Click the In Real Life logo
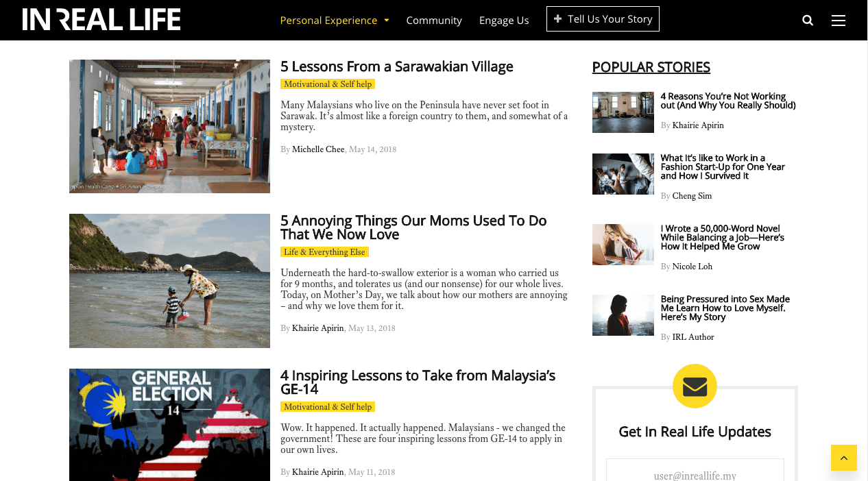 (x=101, y=19)
